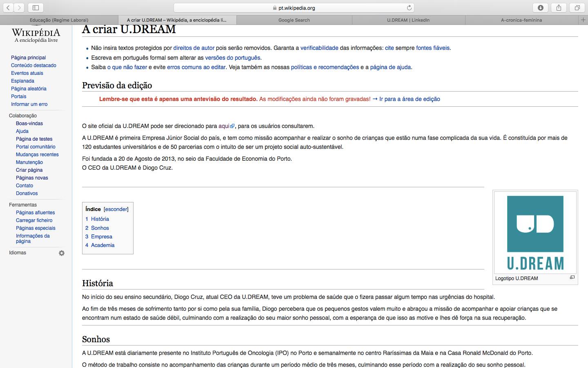
Task: Open Informações da página
Action: pyautogui.click(x=33, y=238)
